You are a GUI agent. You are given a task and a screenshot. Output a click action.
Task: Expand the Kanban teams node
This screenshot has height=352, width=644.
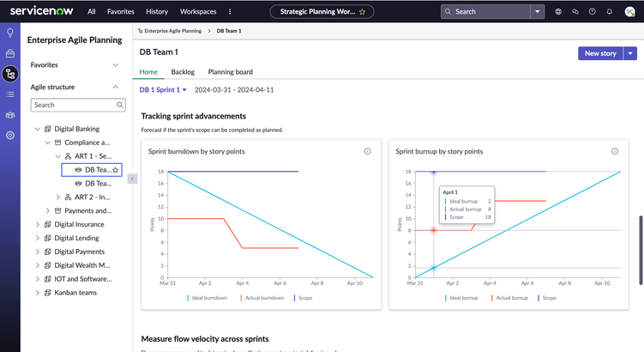(x=38, y=293)
